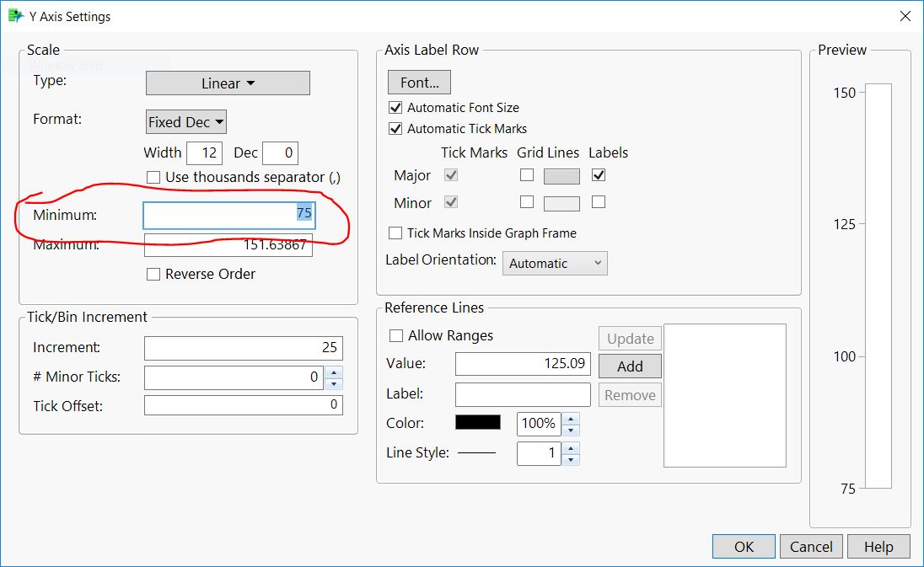Enable Use thousands separator checkbox
The height and width of the screenshot is (567, 924).
pos(153,178)
